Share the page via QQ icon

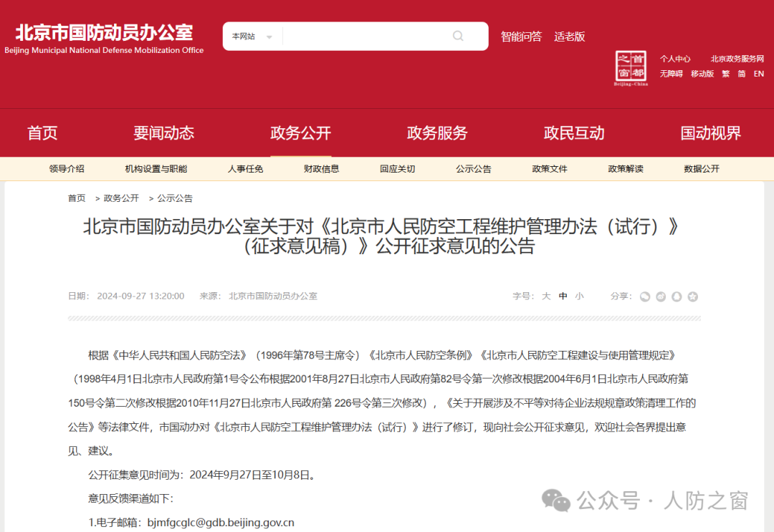click(677, 296)
